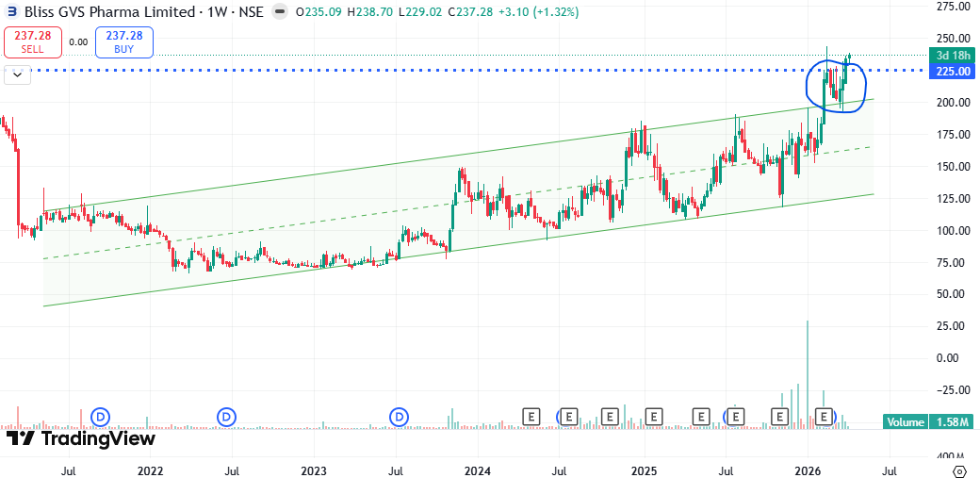Select the upper green channel trend line

click(458, 156)
